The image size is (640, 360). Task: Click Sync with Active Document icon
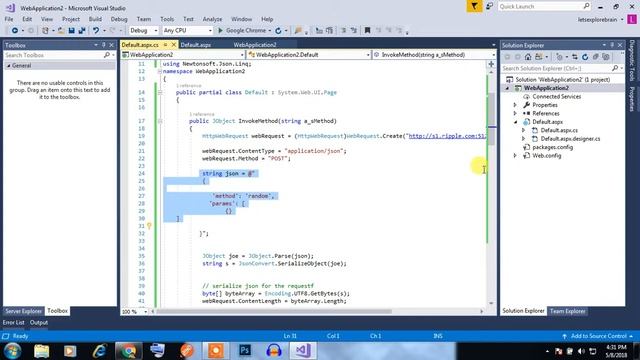point(575,57)
